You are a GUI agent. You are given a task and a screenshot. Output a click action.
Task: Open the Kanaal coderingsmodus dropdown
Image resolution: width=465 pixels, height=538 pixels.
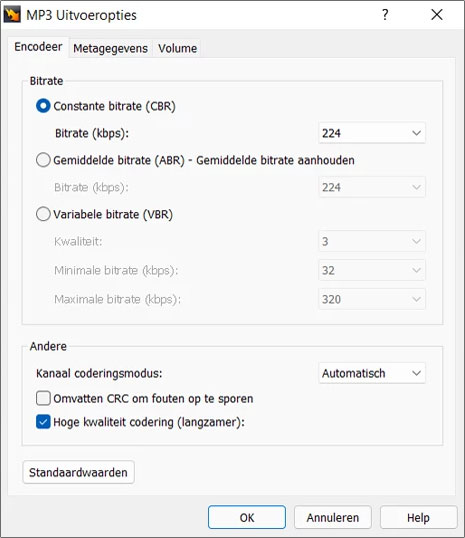372,373
